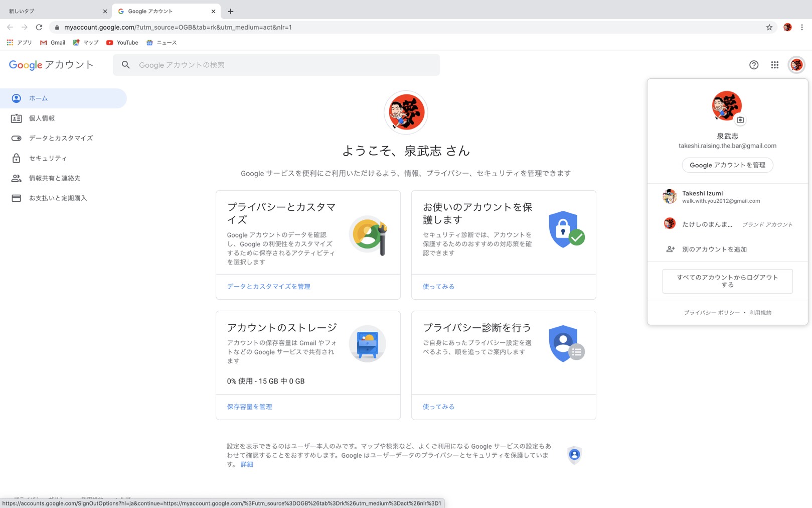Viewport: 812px width, 508px height.
Task: Close the Google アカウント browser tab
Action: (213, 11)
